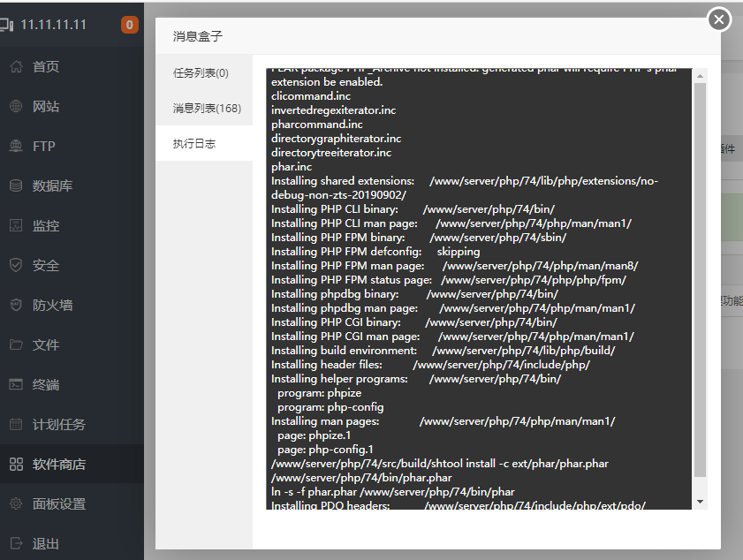Click the 消息盒子 dialog title
The height and width of the screenshot is (560, 743).
click(198, 36)
